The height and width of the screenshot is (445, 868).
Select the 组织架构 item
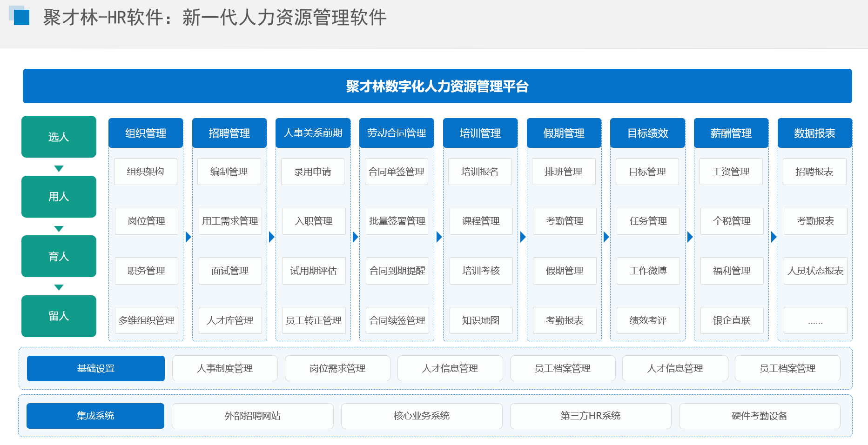[x=146, y=172]
